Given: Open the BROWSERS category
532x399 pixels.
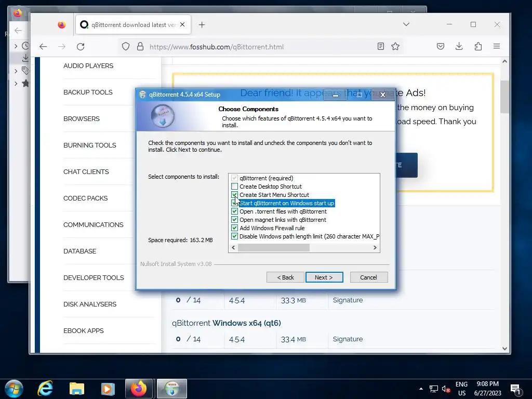Looking at the screenshot, I should pos(82,119).
